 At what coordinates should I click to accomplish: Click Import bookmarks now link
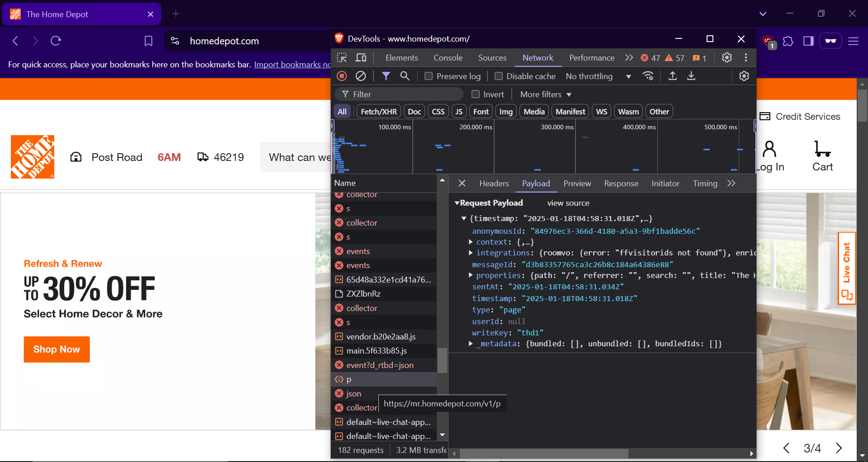tap(292, 64)
